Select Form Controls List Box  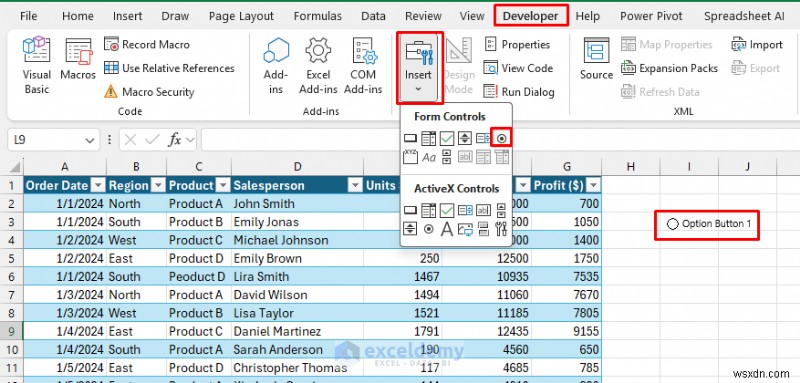pyautogui.click(x=483, y=138)
